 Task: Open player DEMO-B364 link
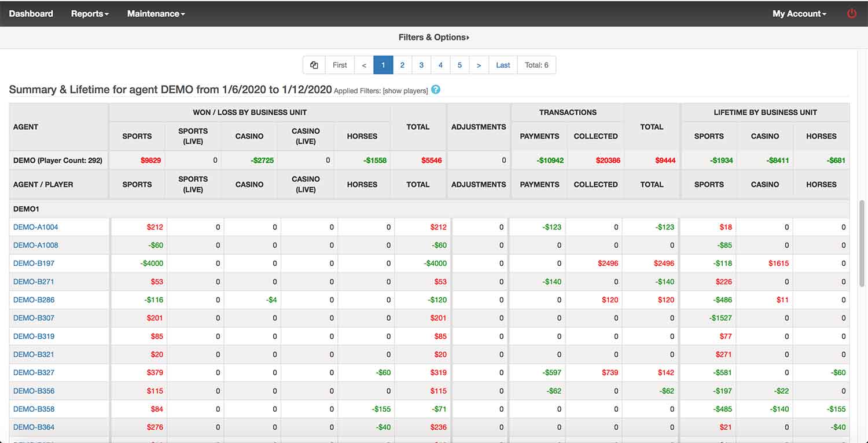34,427
